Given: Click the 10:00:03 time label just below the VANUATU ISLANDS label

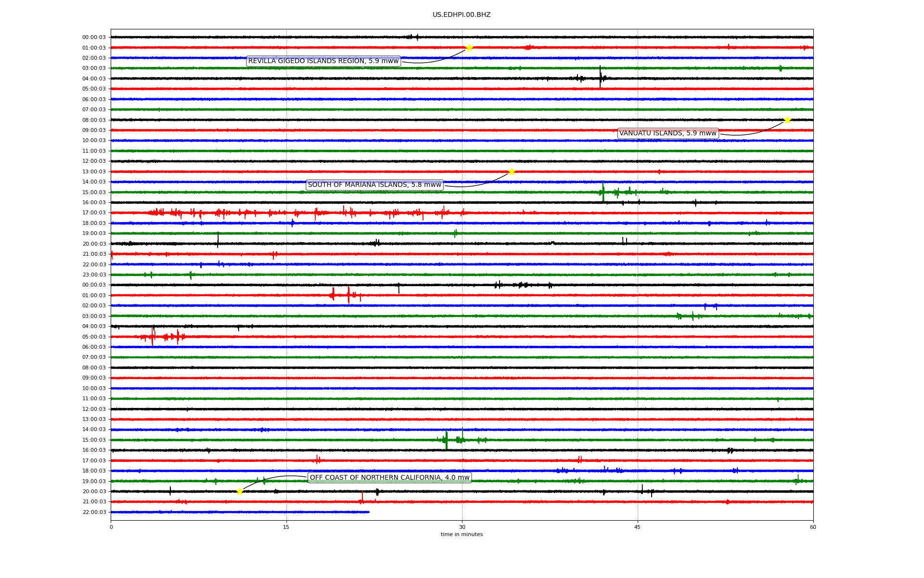Looking at the screenshot, I should point(94,141).
